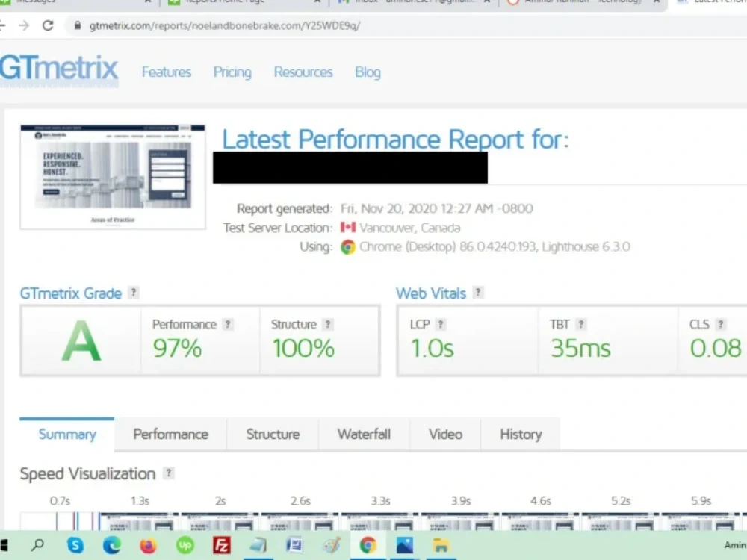Click the GTmetrix Grade help icon
Image resolution: width=747 pixels, height=560 pixels.
133,293
